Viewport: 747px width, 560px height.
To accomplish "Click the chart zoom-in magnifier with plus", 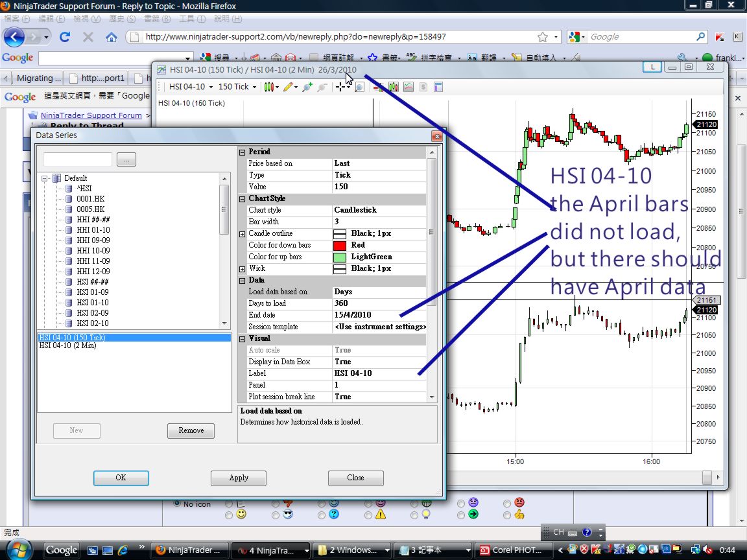I will pos(307,87).
